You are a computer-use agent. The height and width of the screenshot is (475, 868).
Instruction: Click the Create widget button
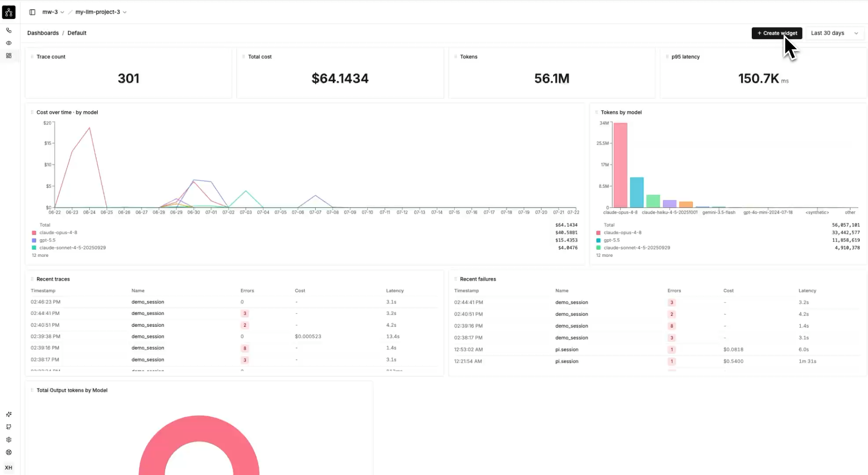point(777,33)
